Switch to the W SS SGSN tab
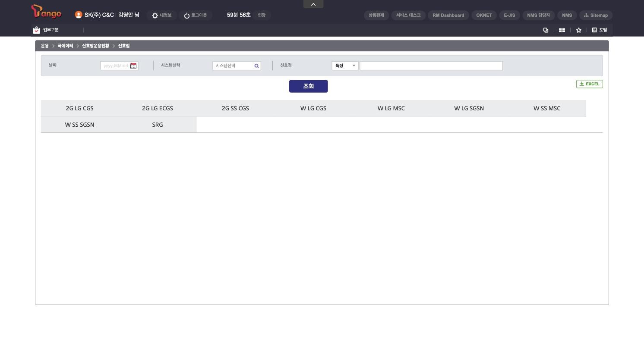The width and height of the screenshot is (644, 350). [79, 125]
